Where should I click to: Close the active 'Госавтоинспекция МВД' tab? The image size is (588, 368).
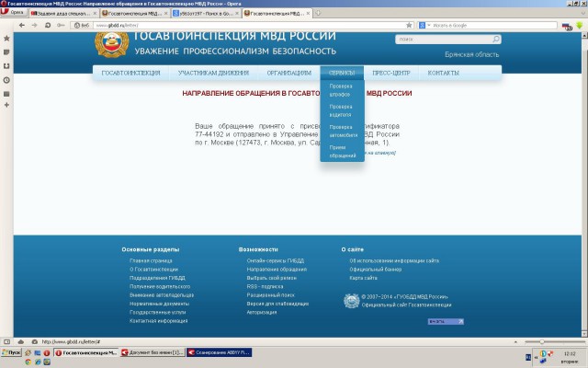(308, 13)
